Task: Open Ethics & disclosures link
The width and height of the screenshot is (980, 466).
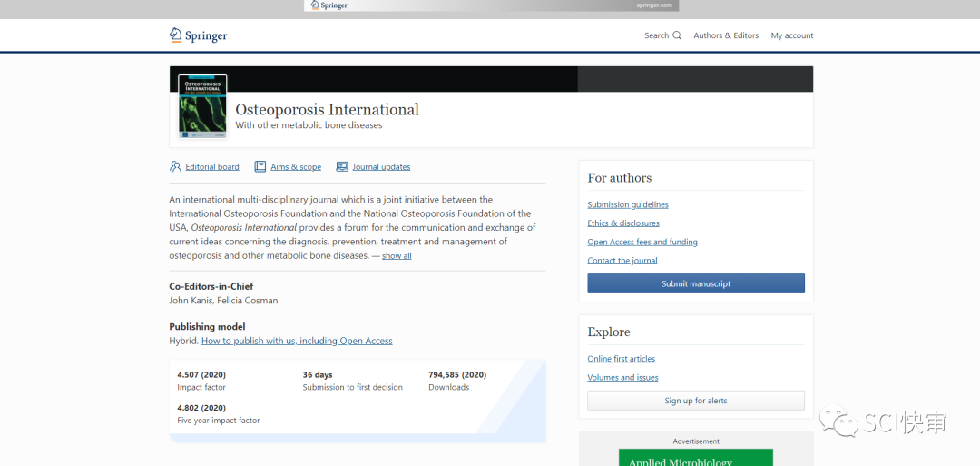Action: [623, 223]
